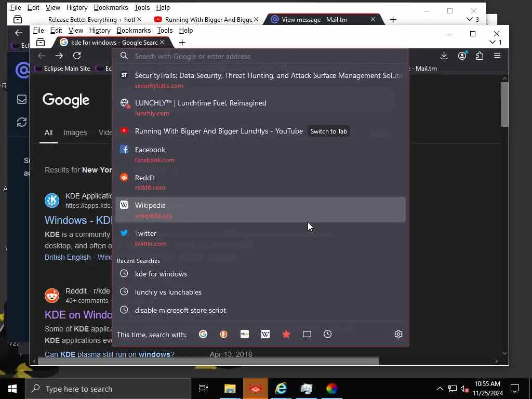The image size is (532, 399).
Task: Open the View menu in the front window
Action: (x=76, y=31)
